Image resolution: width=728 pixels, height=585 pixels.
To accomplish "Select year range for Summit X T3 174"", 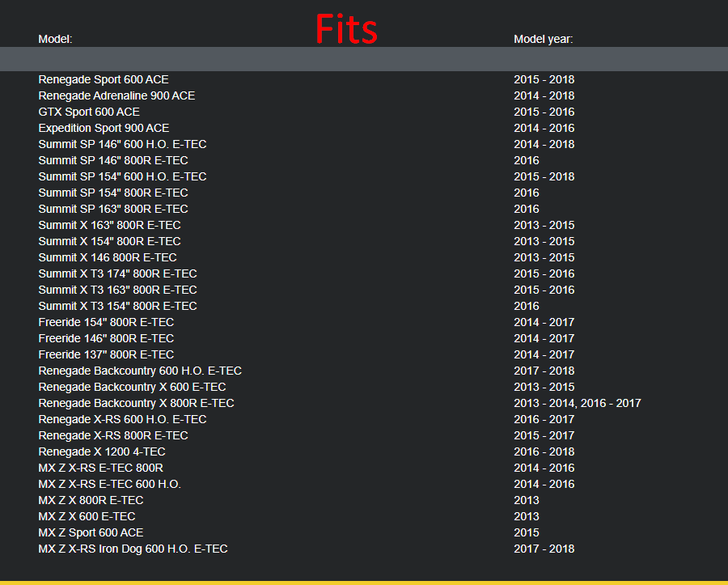I will (544, 274).
